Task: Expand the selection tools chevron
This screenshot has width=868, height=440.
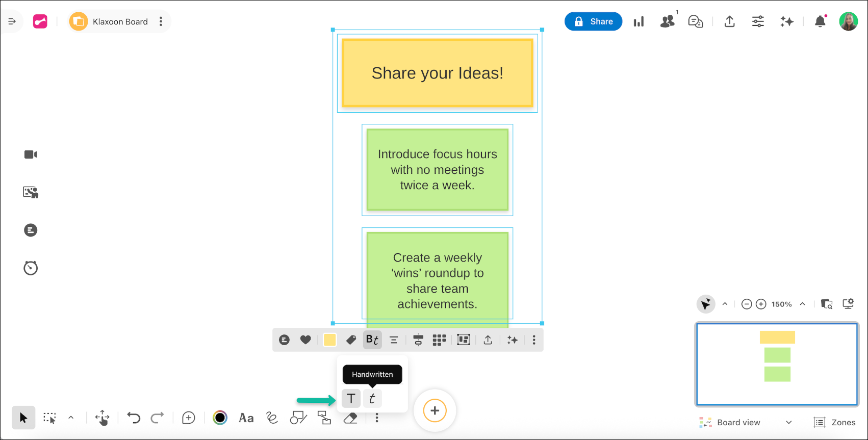Action: pos(71,418)
